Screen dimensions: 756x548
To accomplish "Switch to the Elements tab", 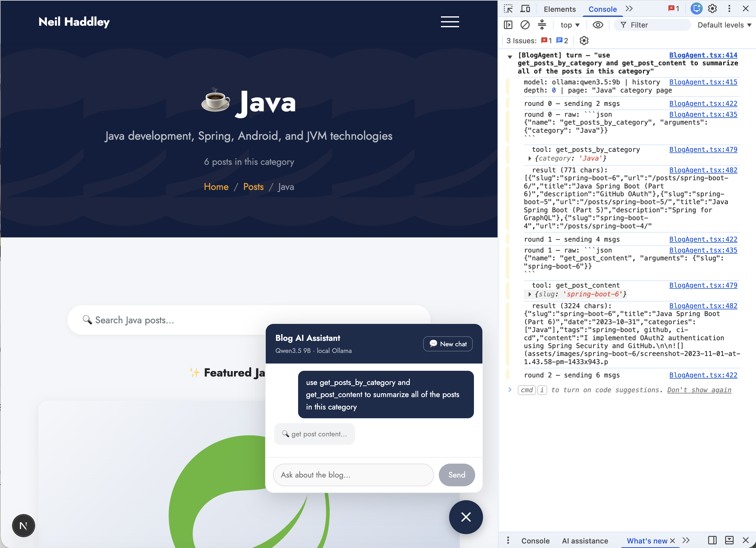I will [560, 9].
